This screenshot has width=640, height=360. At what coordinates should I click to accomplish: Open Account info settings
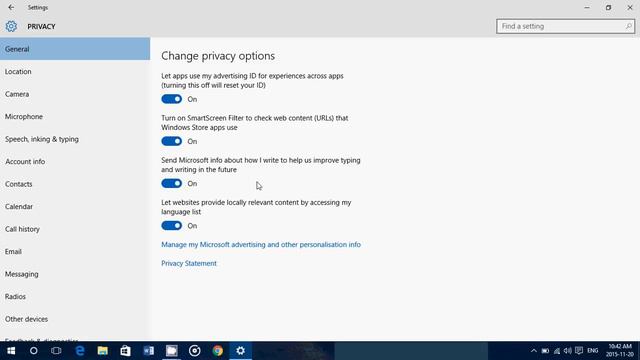coord(75,162)
